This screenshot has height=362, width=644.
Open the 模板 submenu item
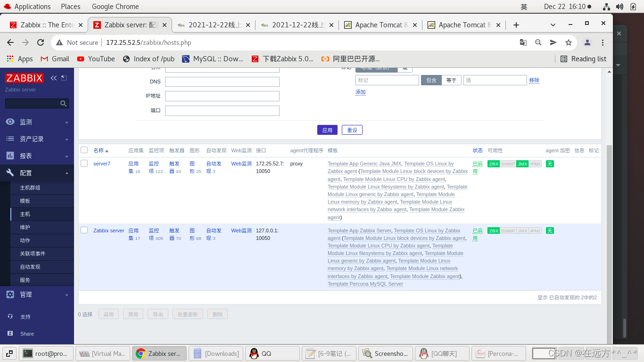click(x=25, y=201)
